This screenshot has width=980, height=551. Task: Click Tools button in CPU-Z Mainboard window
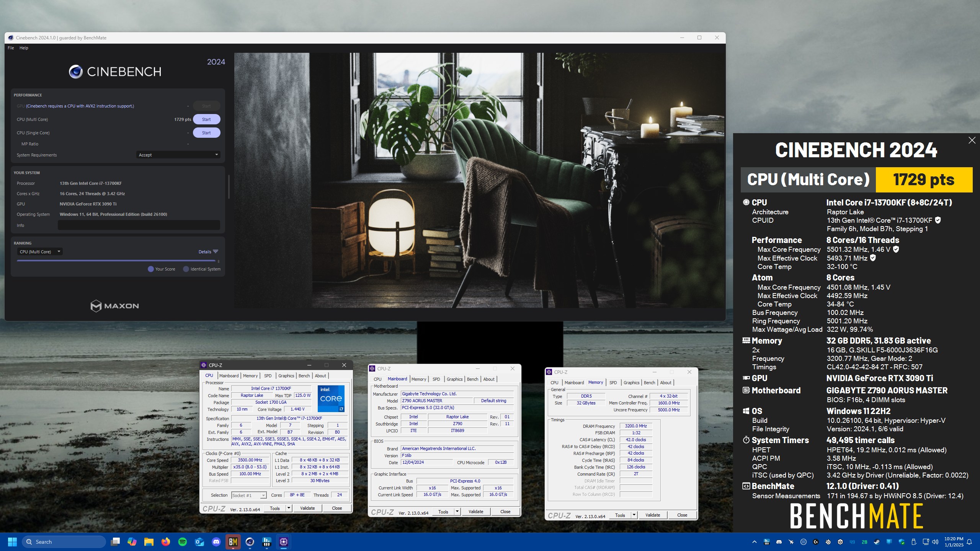(443, 512)
